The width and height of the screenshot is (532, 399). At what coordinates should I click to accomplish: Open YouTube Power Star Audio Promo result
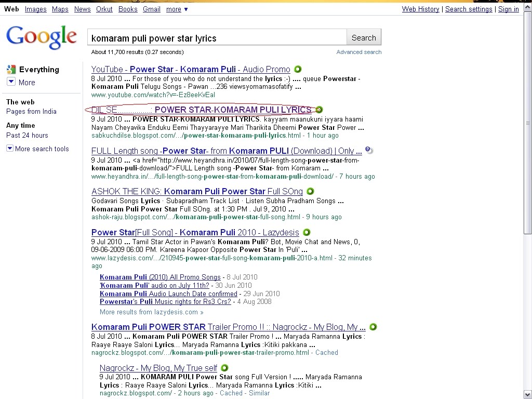pyautogui.click(x=191, y=69)
